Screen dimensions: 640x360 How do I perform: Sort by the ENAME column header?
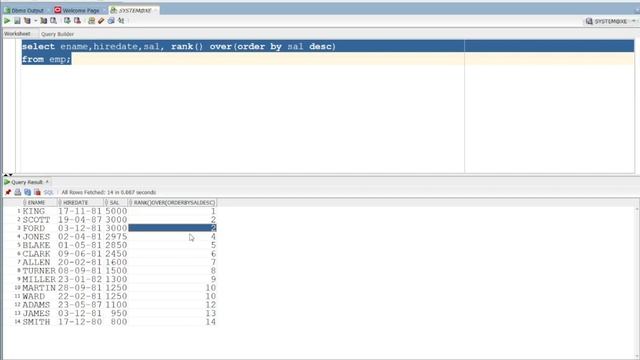(x=39, y=202)
